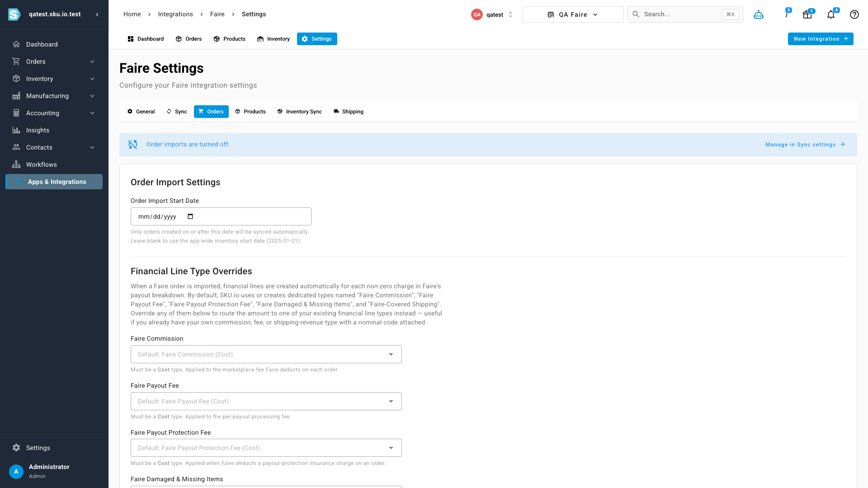This screenshot has height=488, width=868.
Task: Go to Integrations in the breadcrumb
Action: click(x=175, y=14)
